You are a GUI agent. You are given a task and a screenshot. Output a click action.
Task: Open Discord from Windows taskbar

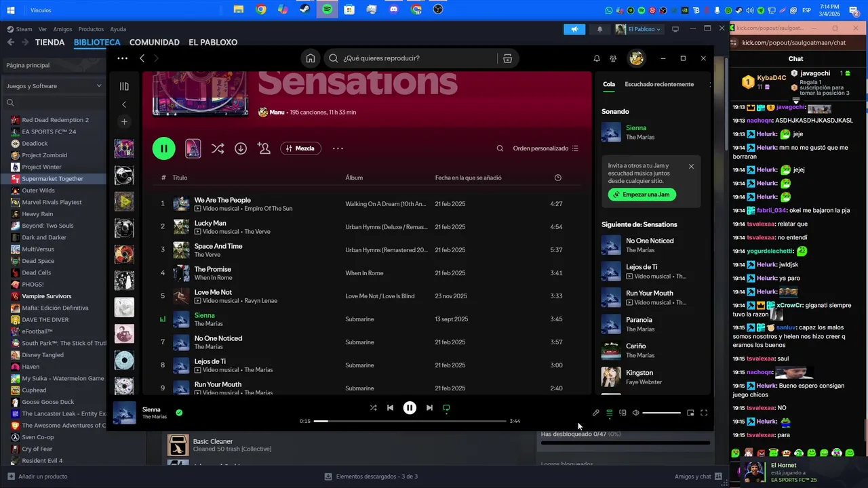tap(393, 9)
